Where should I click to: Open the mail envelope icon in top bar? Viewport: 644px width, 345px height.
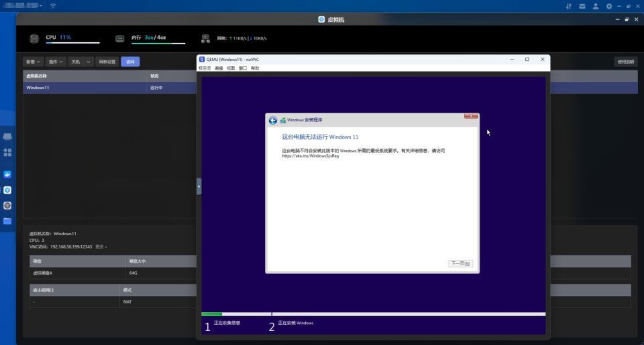tap(582, 6)
